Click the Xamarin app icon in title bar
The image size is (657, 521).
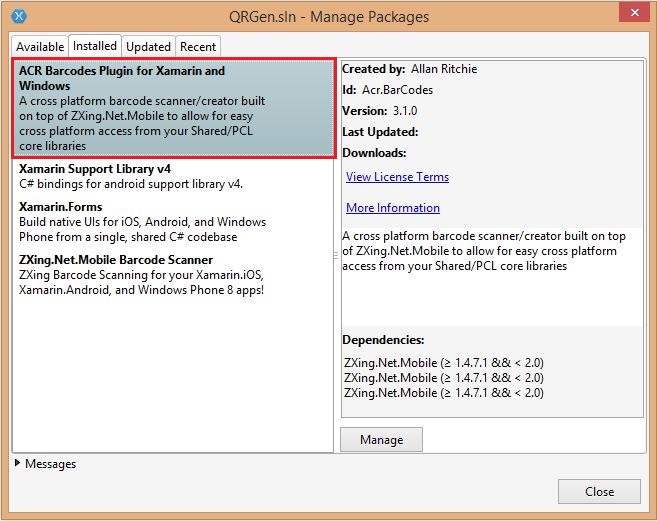(x=19, y=16)
